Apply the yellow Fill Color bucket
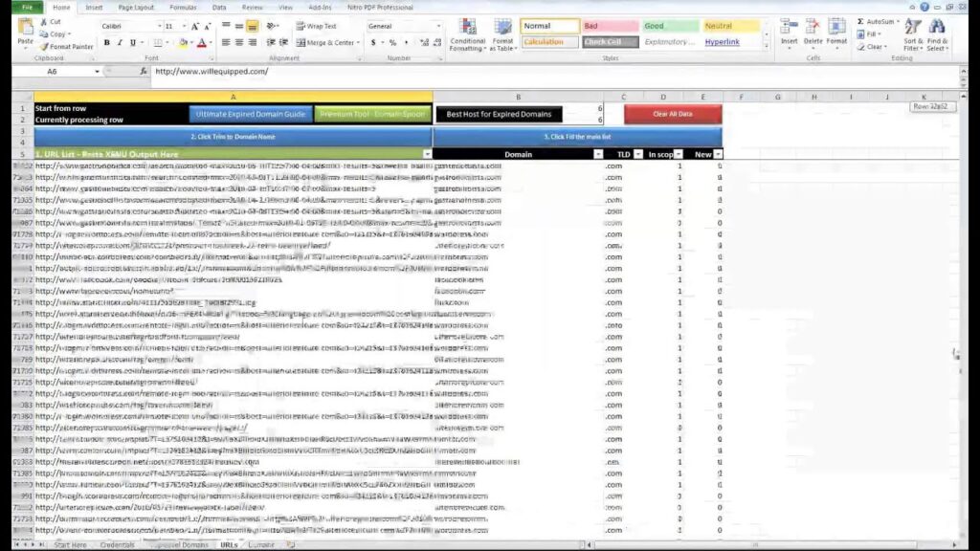 [x=183, y=42]
